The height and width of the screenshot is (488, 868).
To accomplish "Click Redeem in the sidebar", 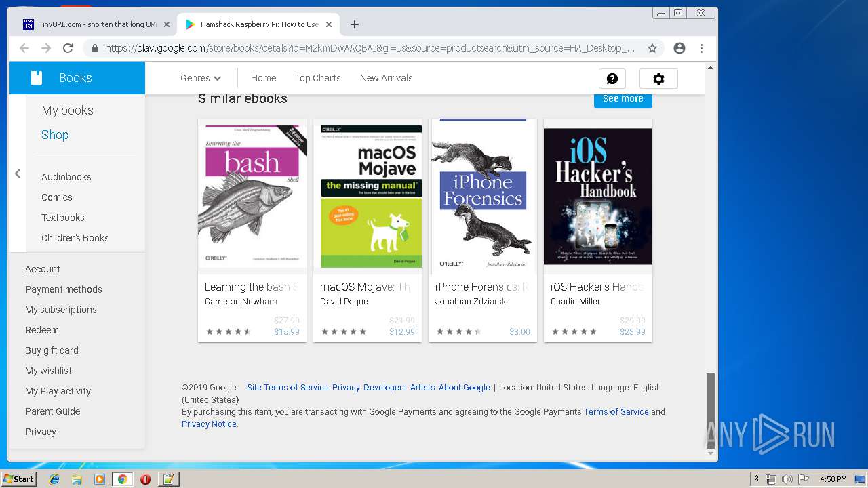I will pos(42,330).
